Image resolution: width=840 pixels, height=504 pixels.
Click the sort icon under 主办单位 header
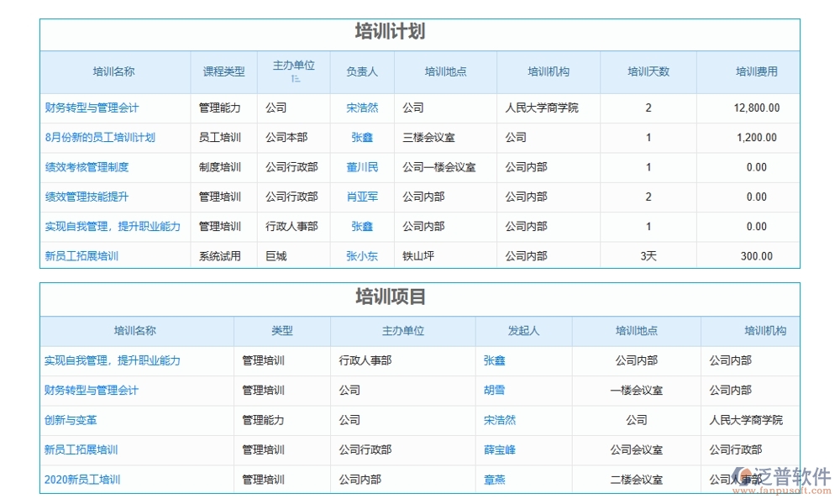295,78
